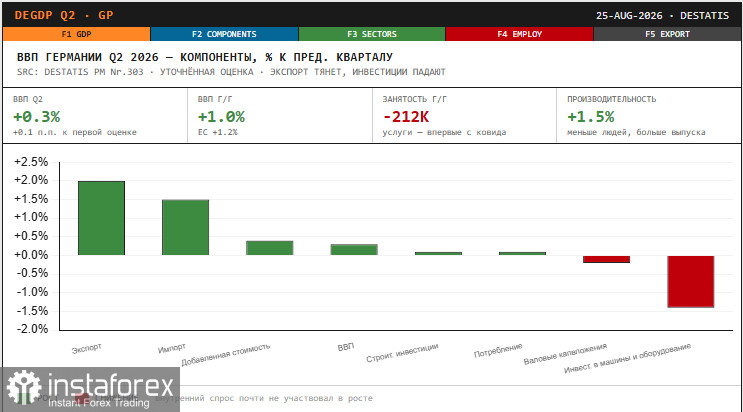Click the DEGDP Q2 · GP ticker
The image size is (743, 412).
pyautogui.click(x=64, y=15)
